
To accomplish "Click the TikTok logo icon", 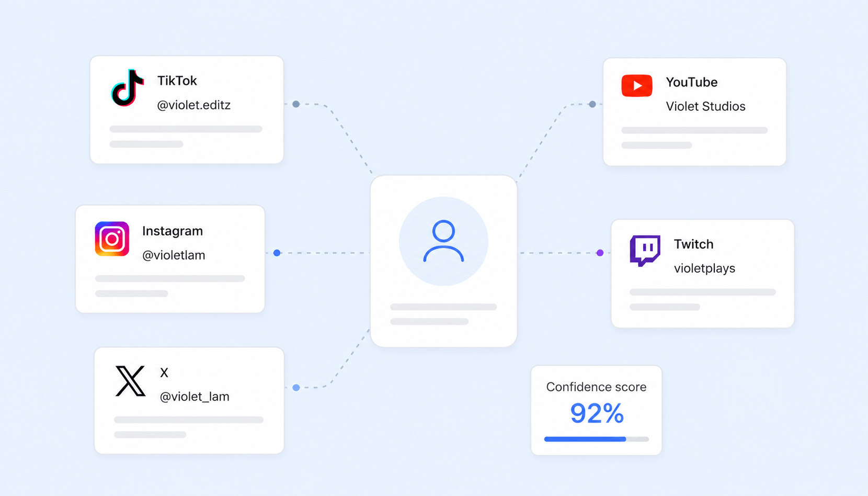I will point(128,87).
